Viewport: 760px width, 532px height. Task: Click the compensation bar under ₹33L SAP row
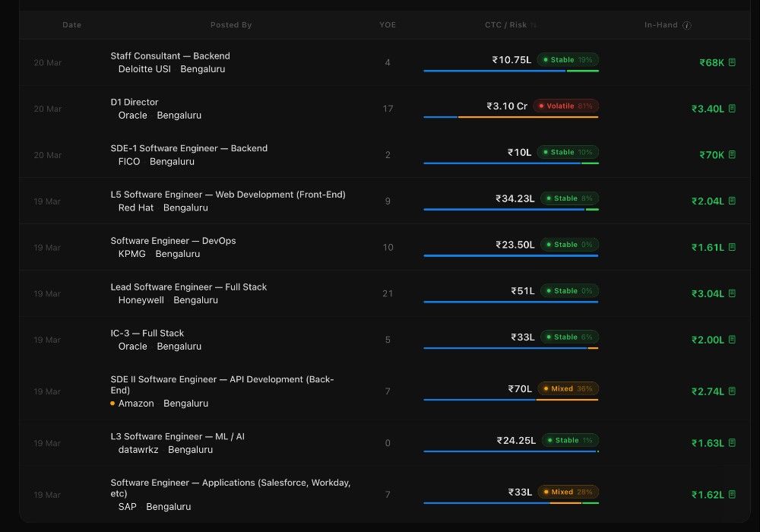[x=511, y=503]
